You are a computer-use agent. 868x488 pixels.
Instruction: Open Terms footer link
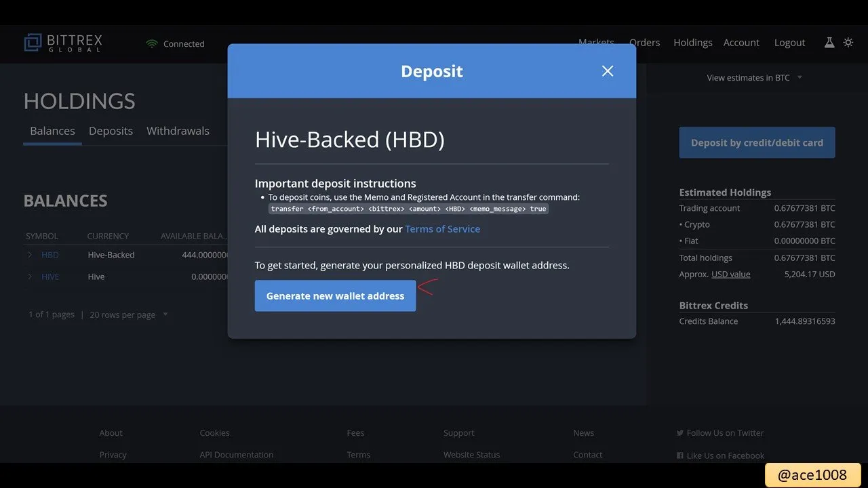[x=358, y=455]
